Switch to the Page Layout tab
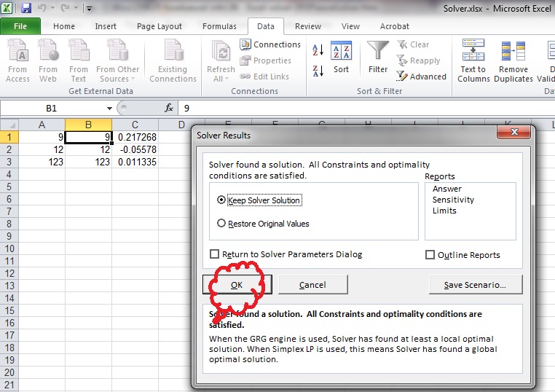Screen dimensions: 555x392 point(160,26)
